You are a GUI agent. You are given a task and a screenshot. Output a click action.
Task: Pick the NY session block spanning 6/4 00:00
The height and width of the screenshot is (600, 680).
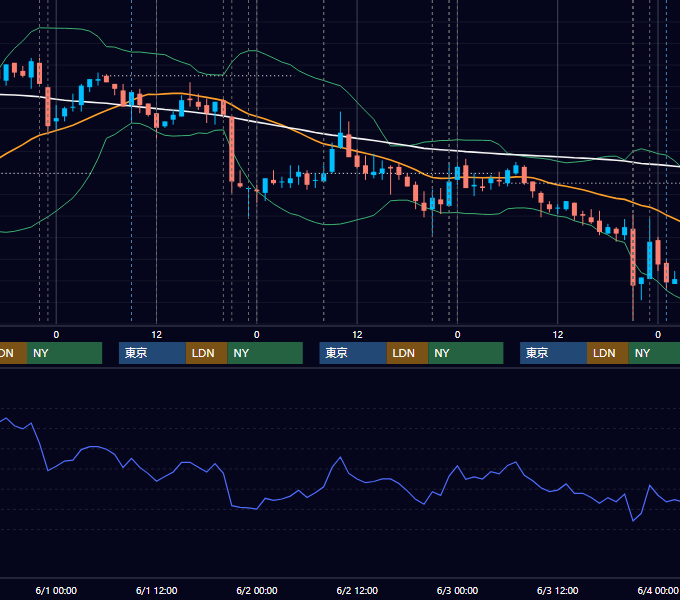point(654,353)
